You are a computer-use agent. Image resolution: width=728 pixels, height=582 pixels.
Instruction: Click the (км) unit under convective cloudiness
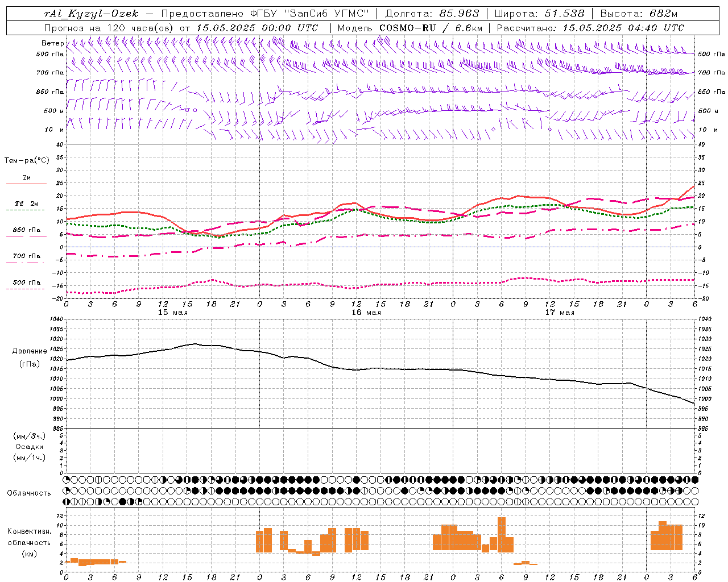(30, 554)
